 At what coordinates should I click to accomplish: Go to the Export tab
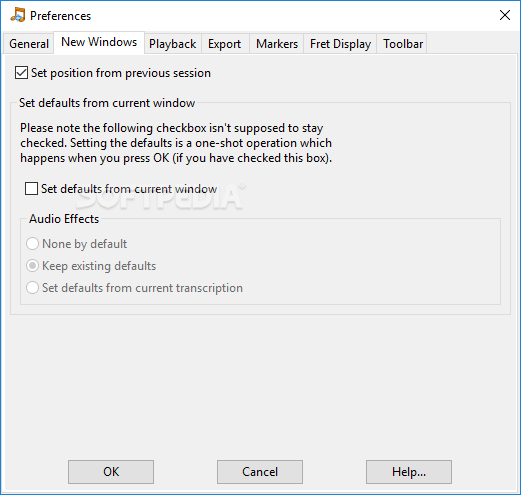224,44
